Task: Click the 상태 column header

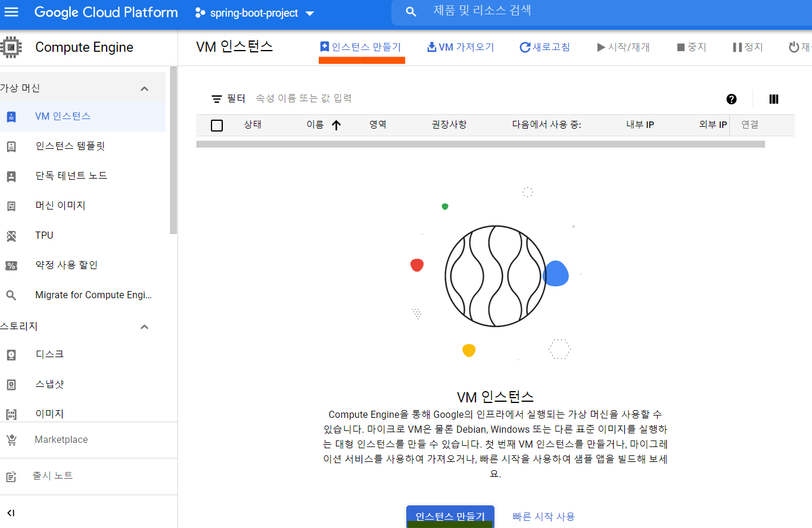Action: tap(253, 125)
